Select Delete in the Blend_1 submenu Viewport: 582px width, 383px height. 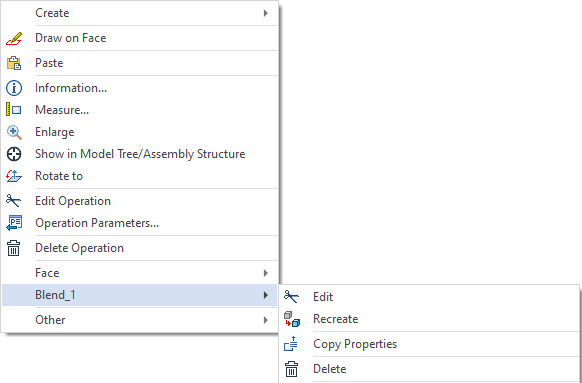pos(429,369)
